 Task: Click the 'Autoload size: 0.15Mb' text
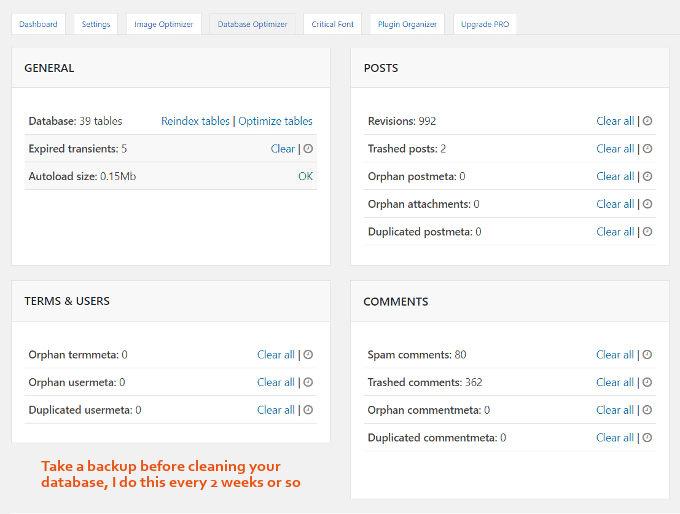pos(82,176)
